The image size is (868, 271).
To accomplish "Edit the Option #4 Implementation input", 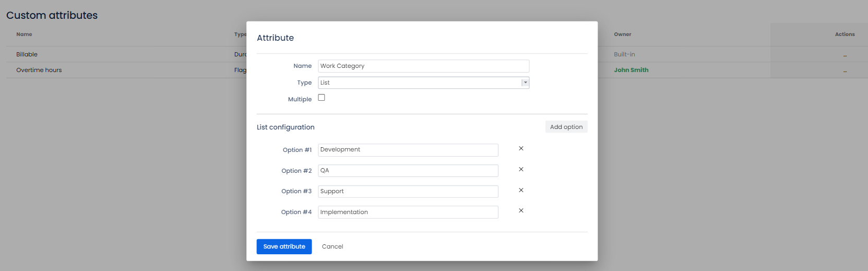I will 408,212.
